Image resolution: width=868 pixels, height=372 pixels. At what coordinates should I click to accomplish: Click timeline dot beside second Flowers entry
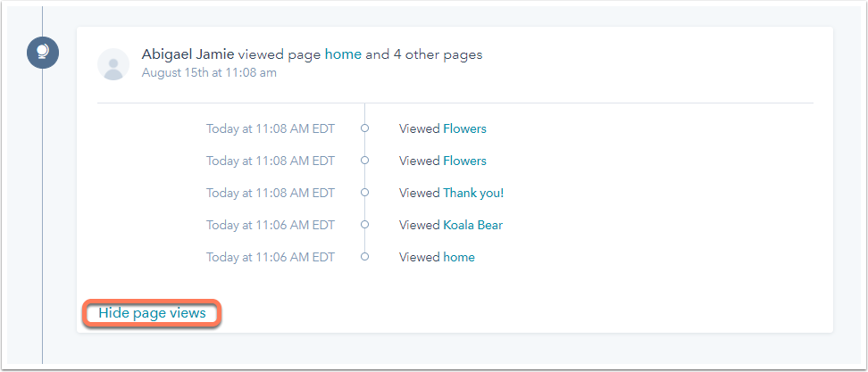[364, 161]
